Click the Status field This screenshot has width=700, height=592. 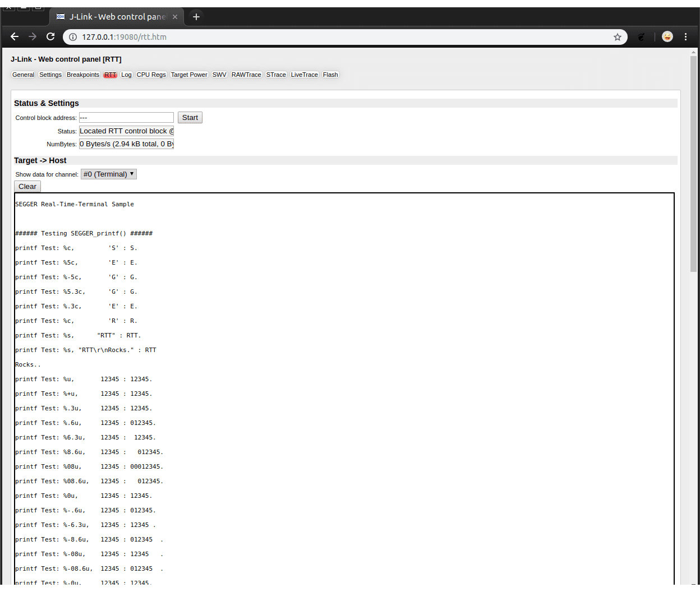click(x=126, y=131)
